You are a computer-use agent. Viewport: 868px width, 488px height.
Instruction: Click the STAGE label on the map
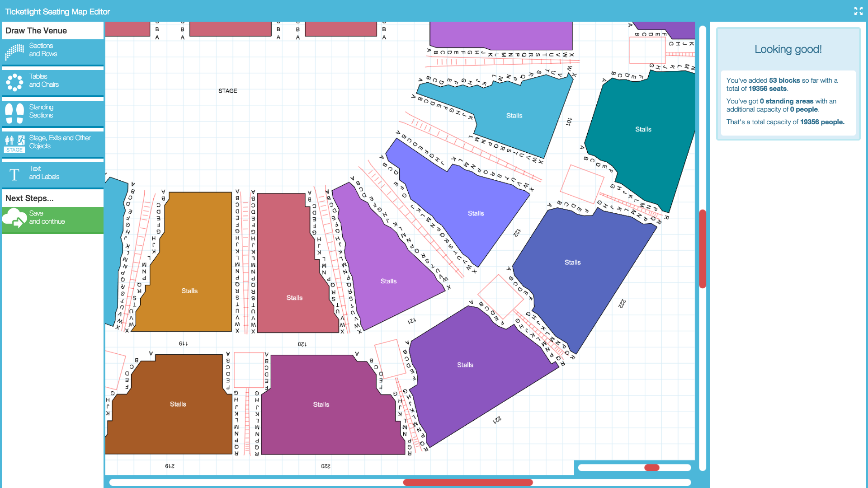[x=227, y=91]
